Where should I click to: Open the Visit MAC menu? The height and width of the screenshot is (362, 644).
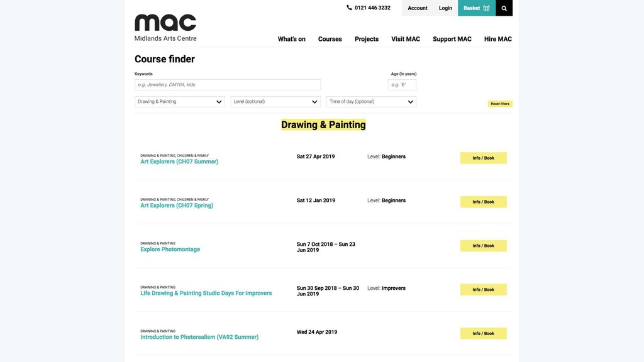(406, 39)
